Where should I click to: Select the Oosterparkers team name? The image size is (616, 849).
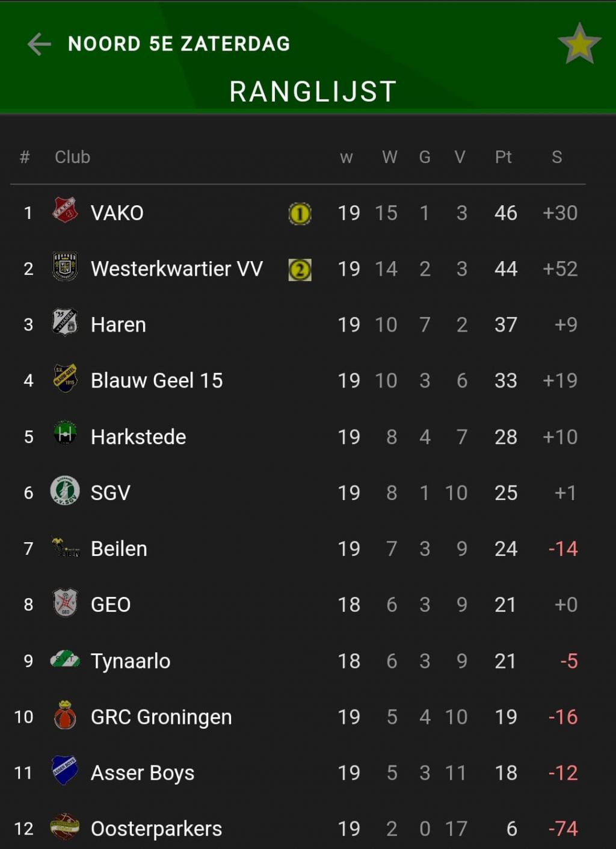click(x=156, y=829)
